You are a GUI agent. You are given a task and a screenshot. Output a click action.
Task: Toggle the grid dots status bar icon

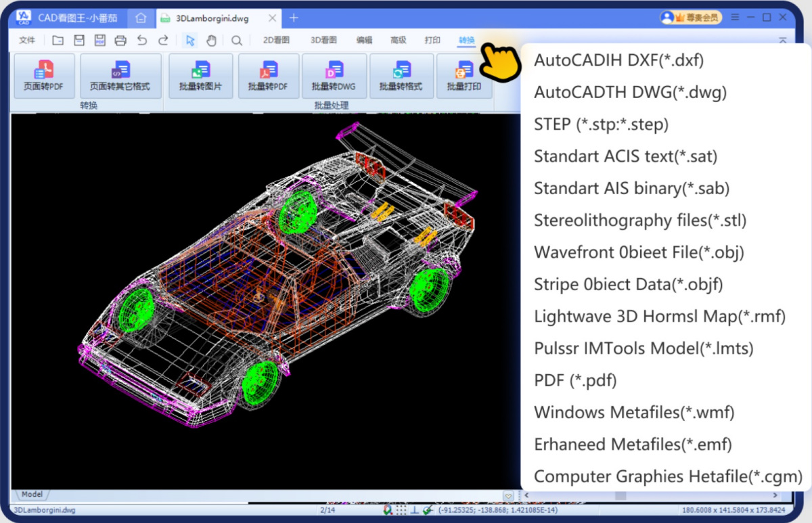401,510
